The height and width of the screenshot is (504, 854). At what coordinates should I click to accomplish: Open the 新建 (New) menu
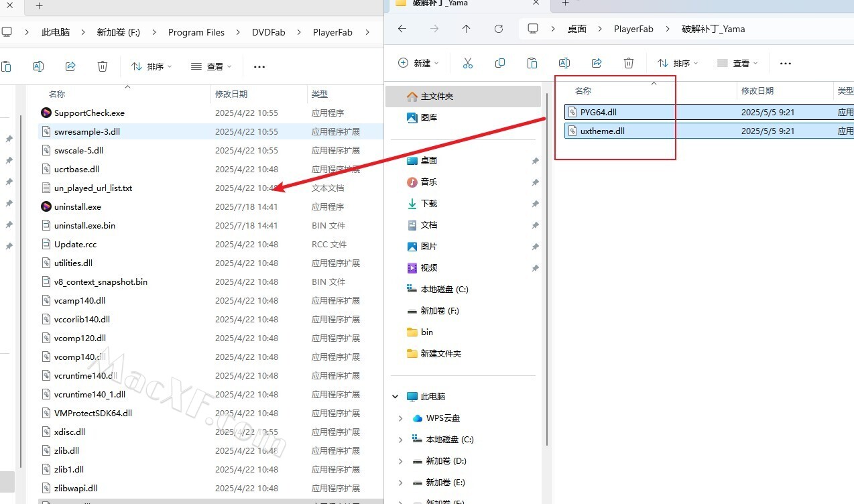(x=418, y=63)
